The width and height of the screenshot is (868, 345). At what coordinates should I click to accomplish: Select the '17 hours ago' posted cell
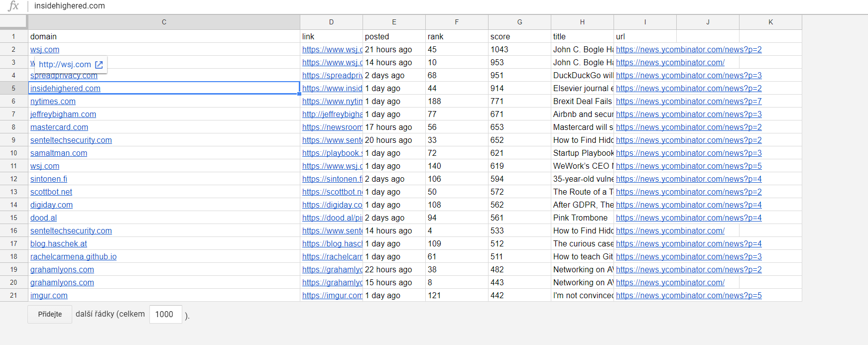(394, 127)
